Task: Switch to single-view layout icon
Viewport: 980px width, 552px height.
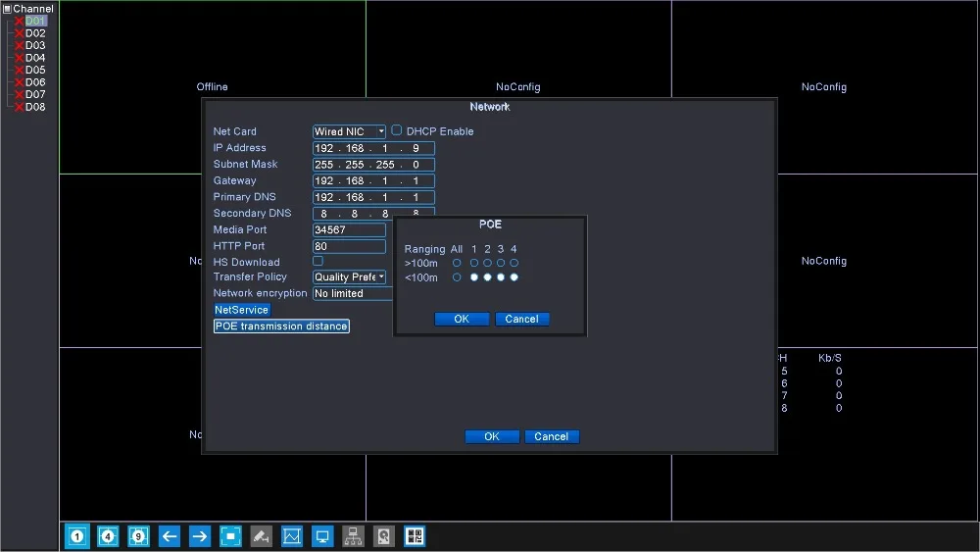Action: click(x=76, y=536)
